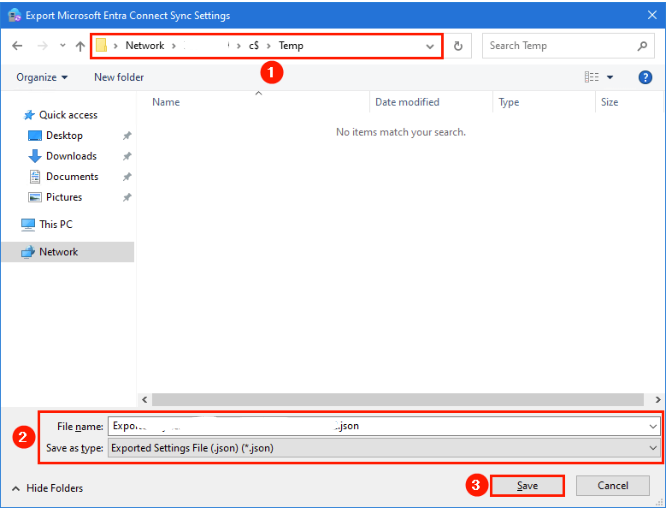Go up one folder level
Image resolution: width=666 pixels, height=509 pixels.
coord(80,46)
